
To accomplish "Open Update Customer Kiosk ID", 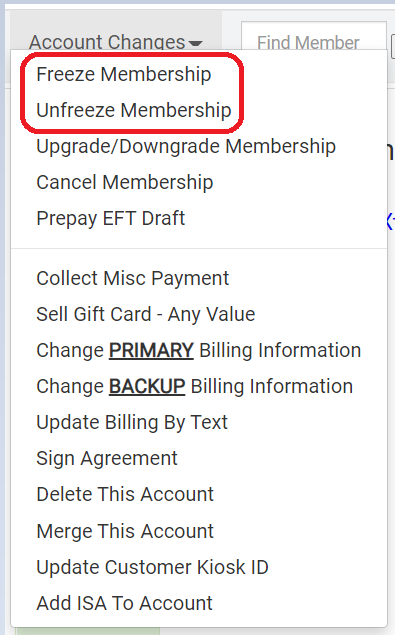I will [152, 567].
